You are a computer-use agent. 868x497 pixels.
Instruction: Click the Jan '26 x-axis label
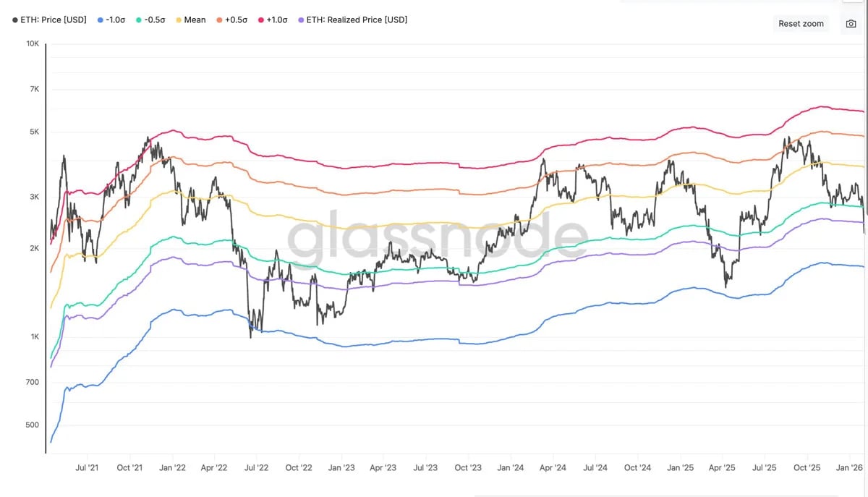849,467
